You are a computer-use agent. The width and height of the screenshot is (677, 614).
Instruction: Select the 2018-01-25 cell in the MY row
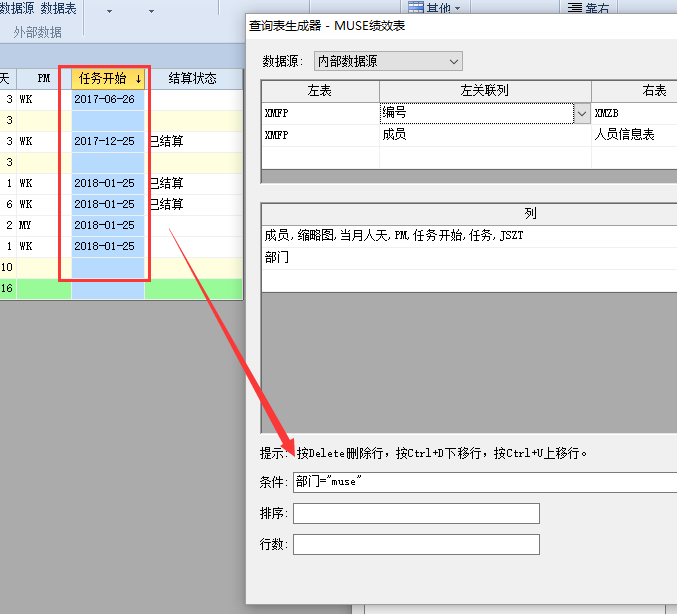[x=108, y=225]
